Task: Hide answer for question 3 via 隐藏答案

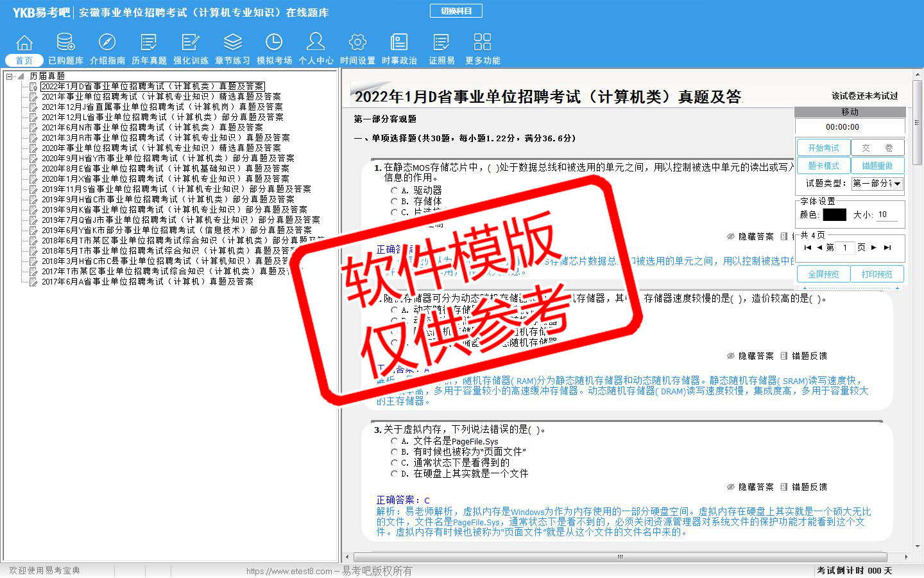Action: pyautogui.click(x=750, y=487)
